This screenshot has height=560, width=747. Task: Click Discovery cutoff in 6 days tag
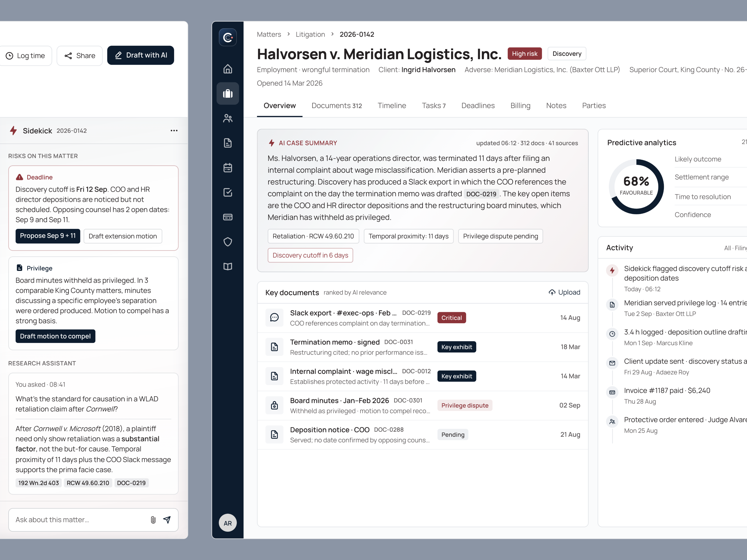tap(310, 255)
